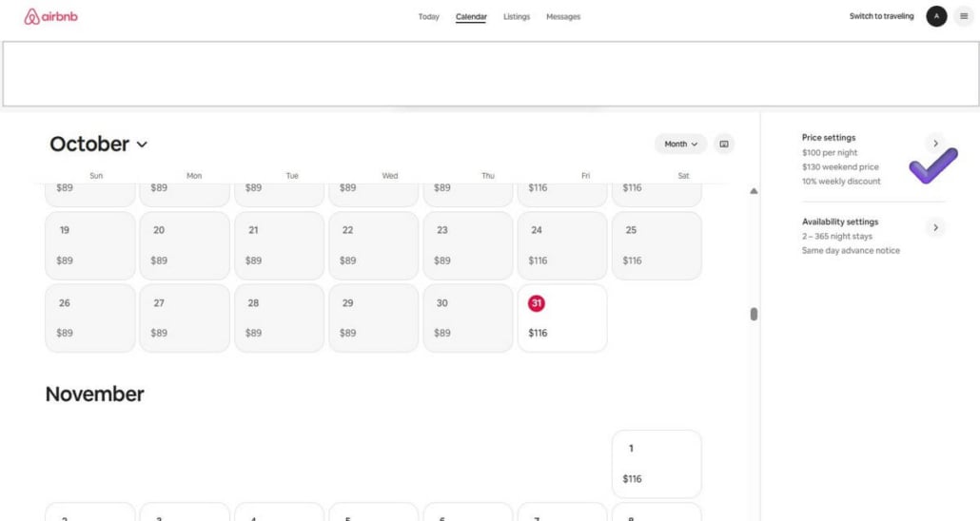Select October 25 day cell

(657, 245)
